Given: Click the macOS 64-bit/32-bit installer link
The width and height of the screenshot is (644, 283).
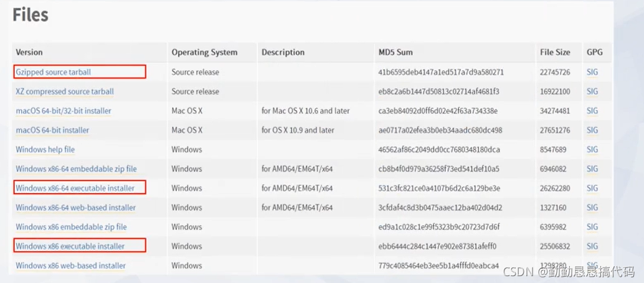Looking at the screenshot, I should [64, 111].
